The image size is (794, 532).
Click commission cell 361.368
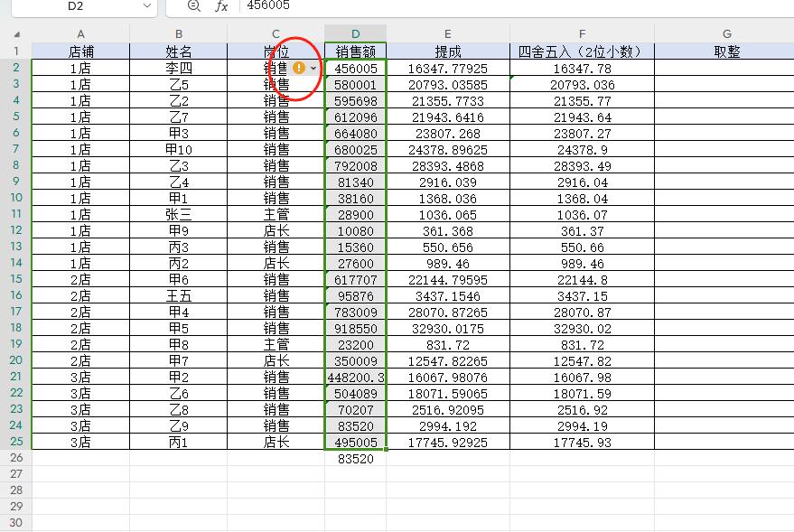[x=448, y=230]
